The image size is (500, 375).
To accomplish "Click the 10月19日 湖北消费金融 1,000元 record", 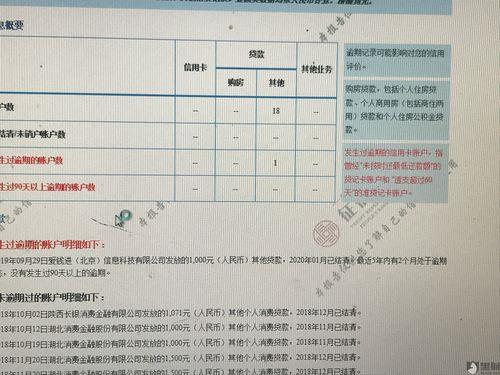I will coord(180,343).
